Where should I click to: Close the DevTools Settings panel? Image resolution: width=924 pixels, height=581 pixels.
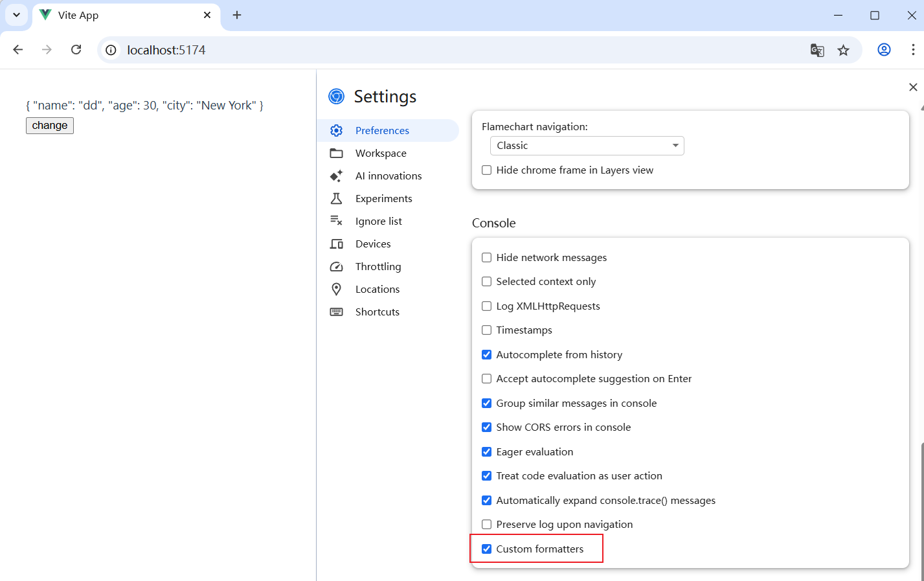[x=913, y=87]
